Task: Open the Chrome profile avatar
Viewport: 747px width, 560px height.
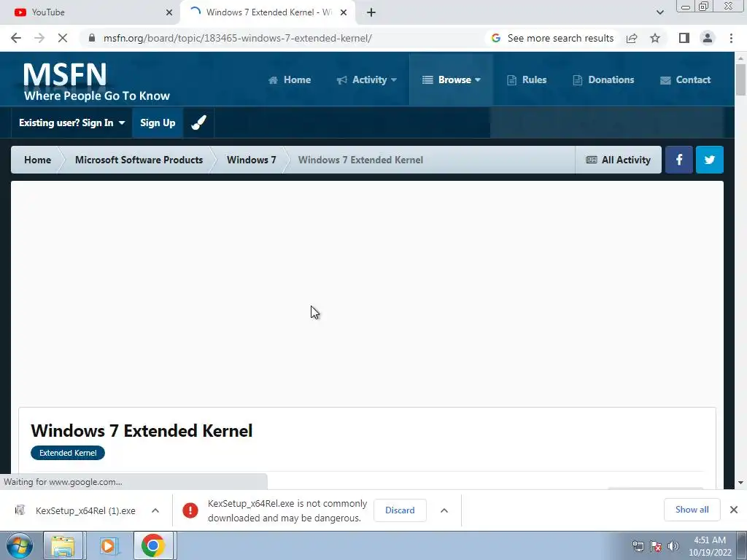Action: 708,38
